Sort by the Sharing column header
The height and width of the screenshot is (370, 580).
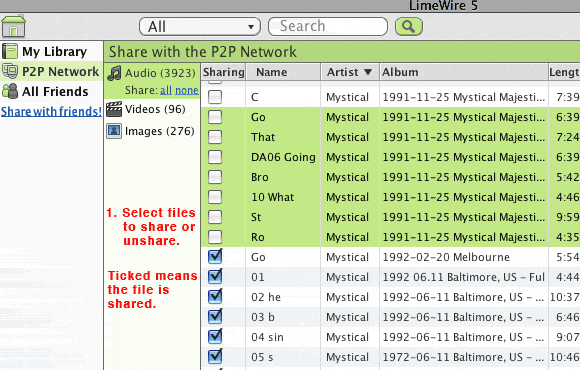pyautogui.click(x=223, y=72)
